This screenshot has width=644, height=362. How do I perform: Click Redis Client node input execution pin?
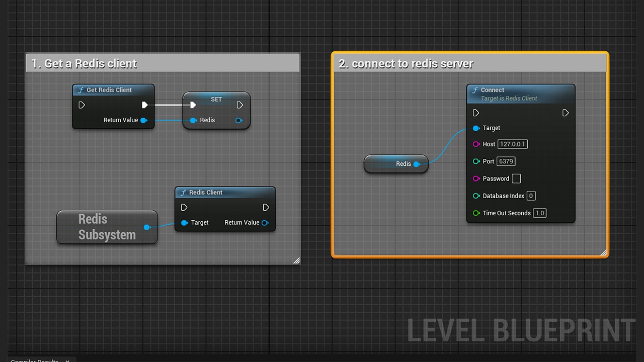184,207
